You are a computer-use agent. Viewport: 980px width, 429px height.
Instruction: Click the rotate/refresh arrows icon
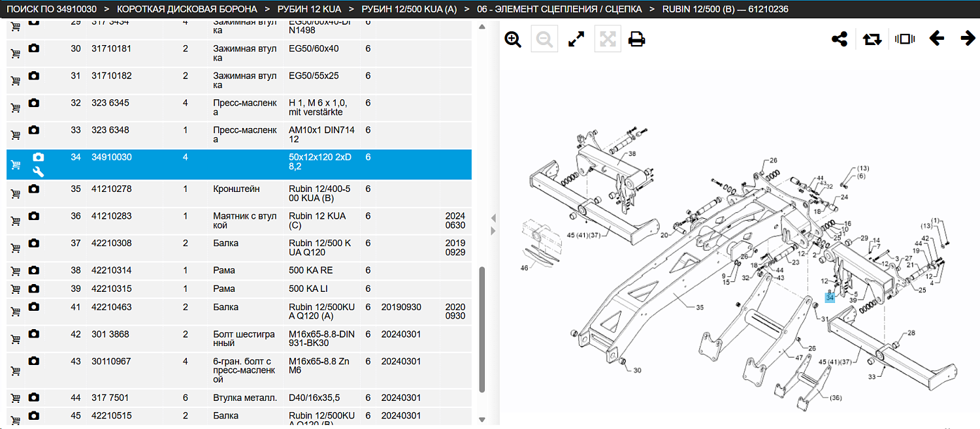click(x=872, y=39)
